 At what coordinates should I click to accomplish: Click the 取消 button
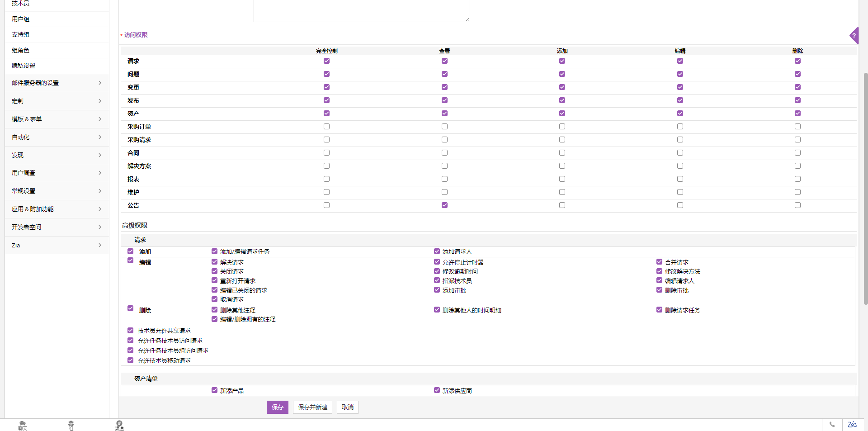[x=347, y=407]
